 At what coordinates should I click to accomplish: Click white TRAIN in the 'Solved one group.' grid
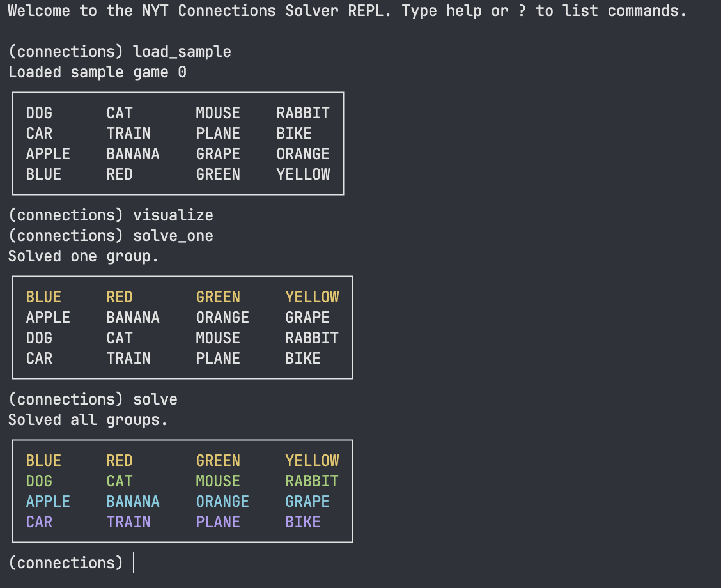pyautogui.click(x=128, y=358)
